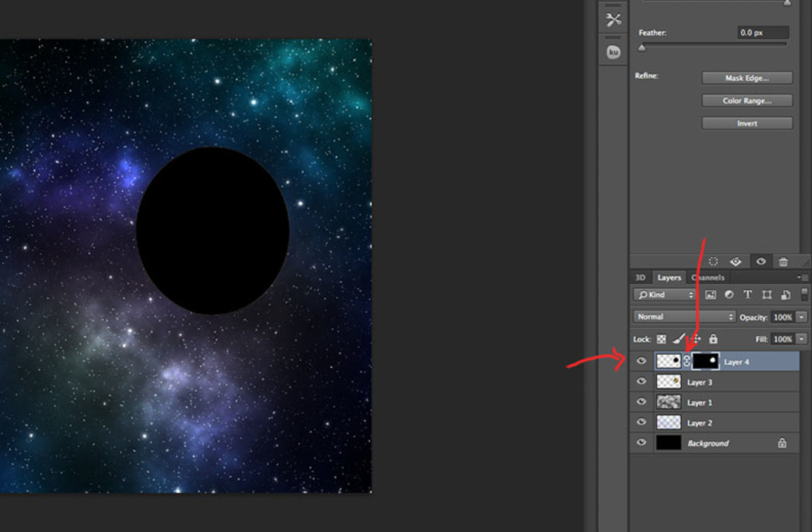This screenshot has width=812, height=532.
Task: Click the Lock transparent pixels icon
Action: coord(662,338)
